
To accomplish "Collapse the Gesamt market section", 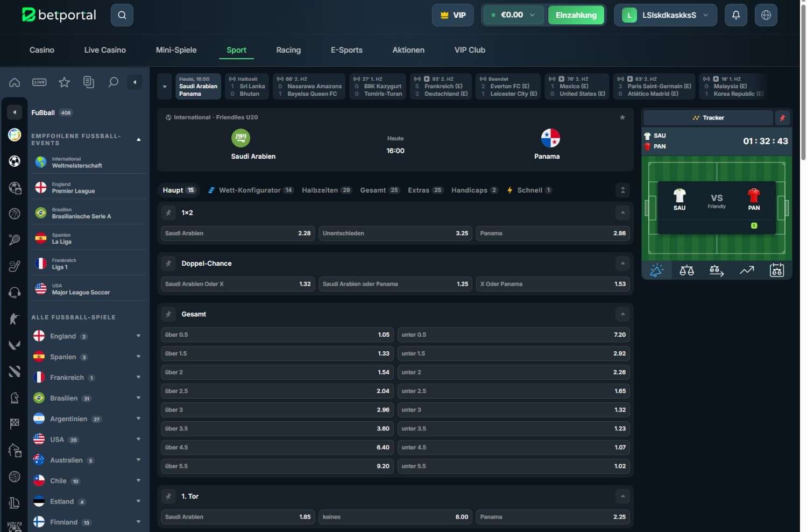I will coord(622,314).
